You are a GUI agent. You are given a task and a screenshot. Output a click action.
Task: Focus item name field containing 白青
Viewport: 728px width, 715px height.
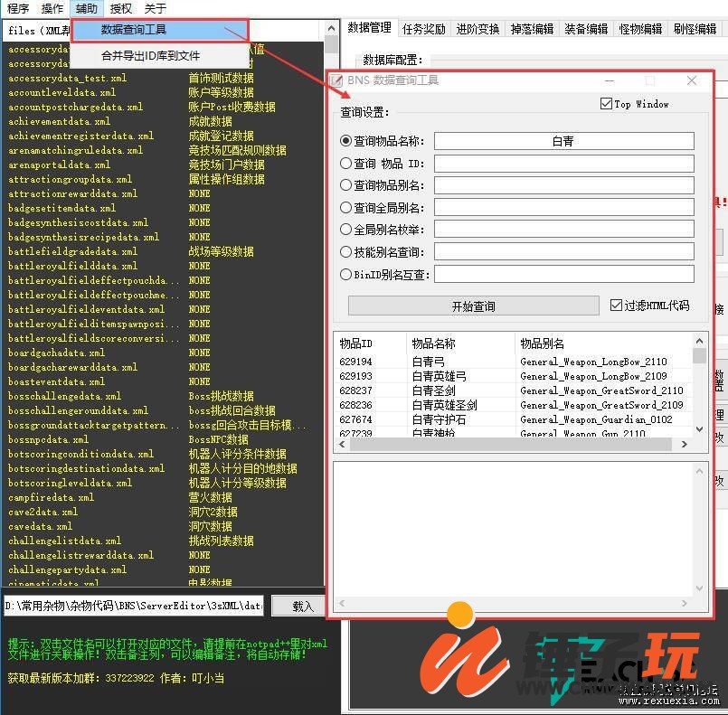pos(563,141)
